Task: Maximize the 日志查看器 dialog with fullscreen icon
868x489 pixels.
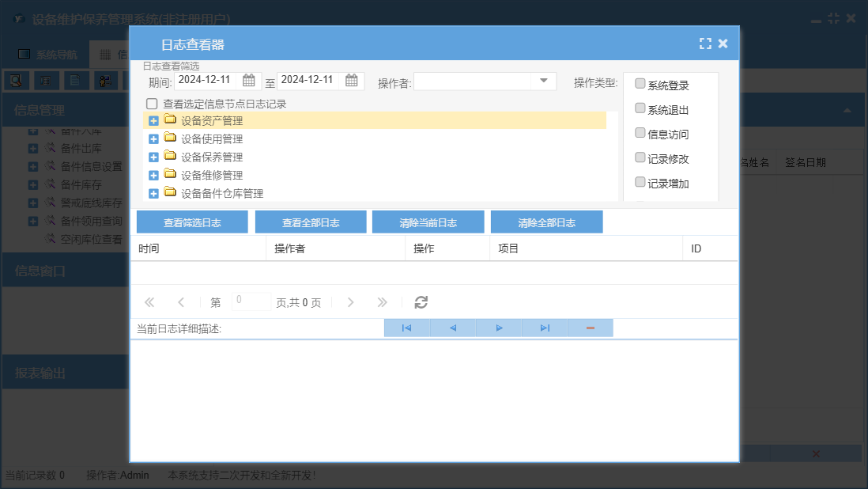Action: pos(705,44)
